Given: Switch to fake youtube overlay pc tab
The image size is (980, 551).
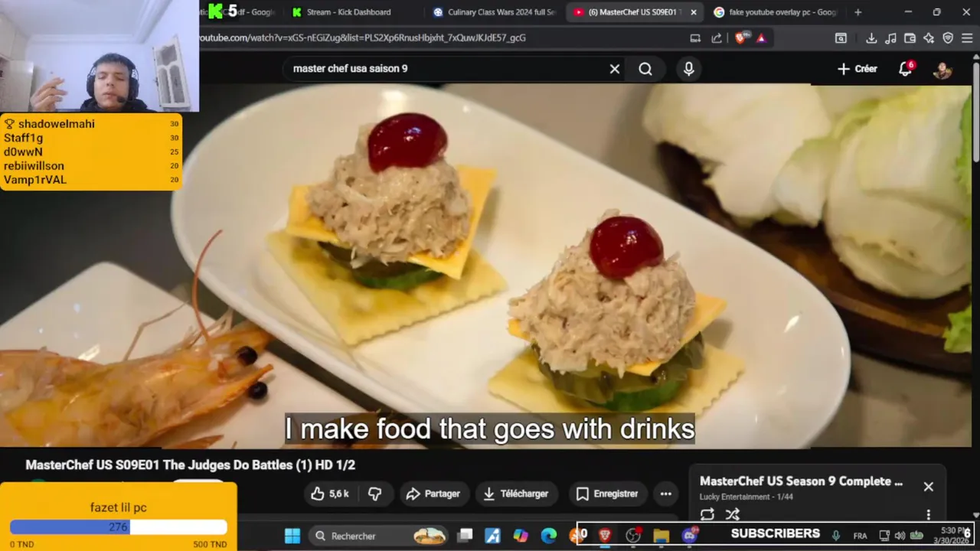Looking at the screenshot, I should point(775,12).
